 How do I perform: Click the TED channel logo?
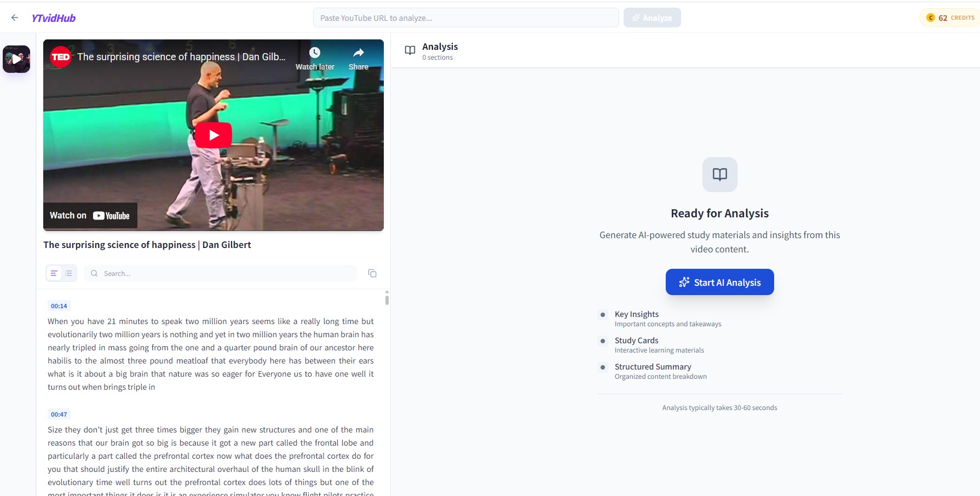(x=60, y=57)
